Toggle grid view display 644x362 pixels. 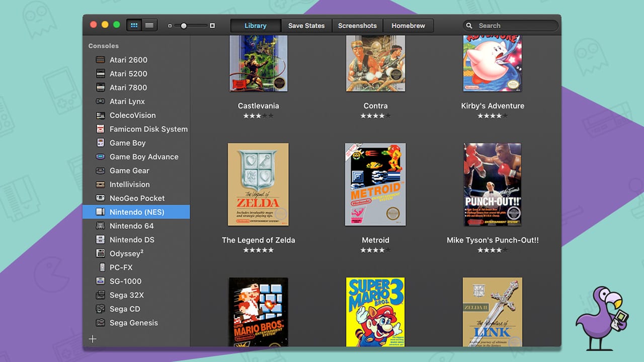tap(134, 25)
